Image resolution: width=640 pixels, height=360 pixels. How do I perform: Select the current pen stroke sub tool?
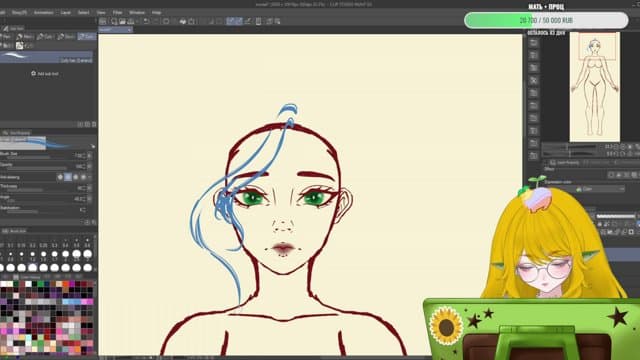[46, 57]
